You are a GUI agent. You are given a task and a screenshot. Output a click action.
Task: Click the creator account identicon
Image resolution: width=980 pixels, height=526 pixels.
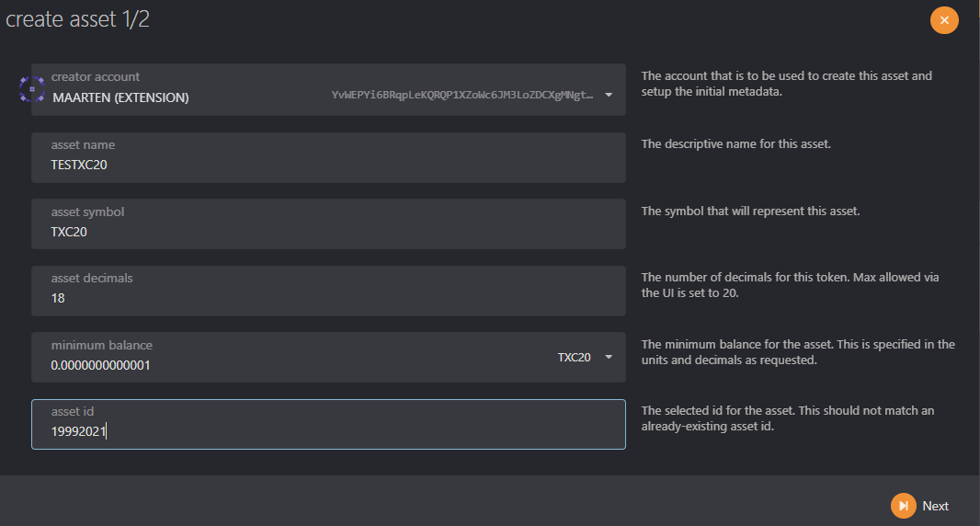pos(32,89)
